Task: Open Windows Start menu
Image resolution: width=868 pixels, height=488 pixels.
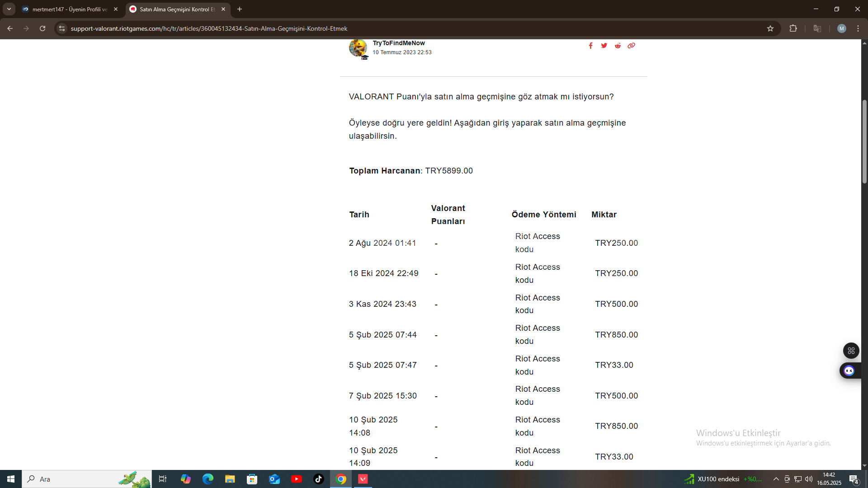Action: click(x=11, y=479)
